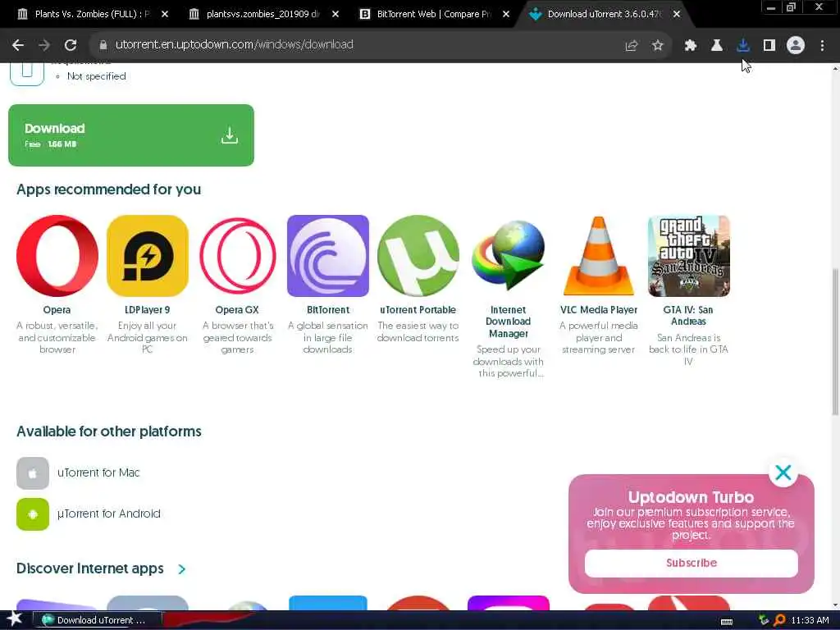Open Chrome three-dot menu
Screen dimensions: 840x630
822,46
